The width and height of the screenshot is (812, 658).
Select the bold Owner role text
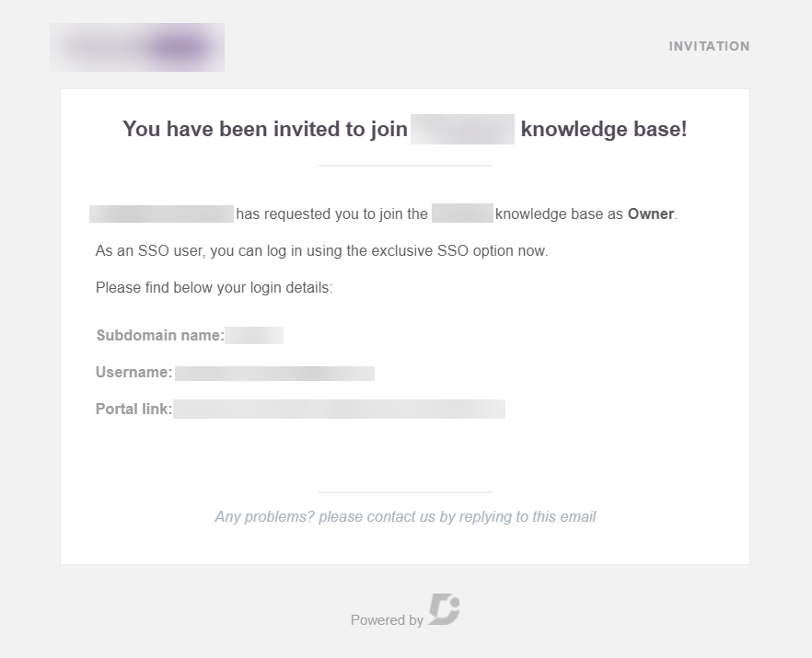pyautogui.click(x=651, y=214)
